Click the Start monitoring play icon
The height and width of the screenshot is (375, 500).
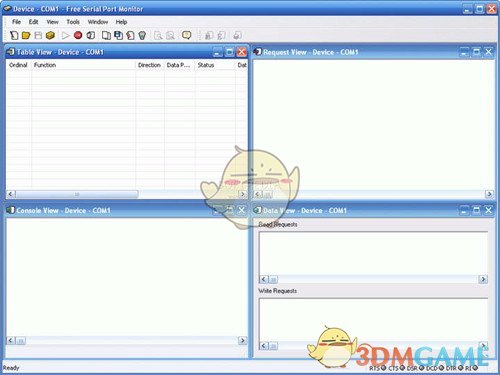[66, 35]
